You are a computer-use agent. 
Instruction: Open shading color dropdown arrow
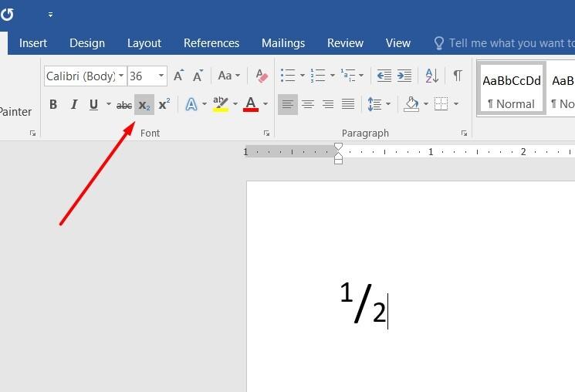[x=426, y=104]
